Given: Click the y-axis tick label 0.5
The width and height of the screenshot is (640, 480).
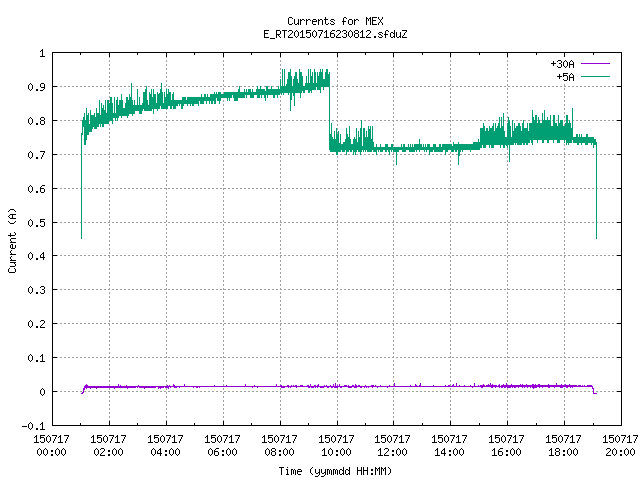Looking at the screenshot, I should (x=36, y=223).
